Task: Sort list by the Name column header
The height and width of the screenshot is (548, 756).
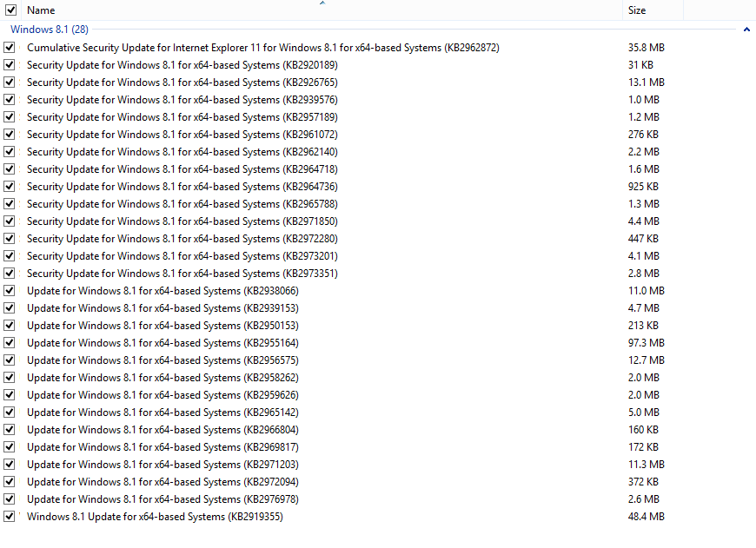Action: click(x=41, y=10)
